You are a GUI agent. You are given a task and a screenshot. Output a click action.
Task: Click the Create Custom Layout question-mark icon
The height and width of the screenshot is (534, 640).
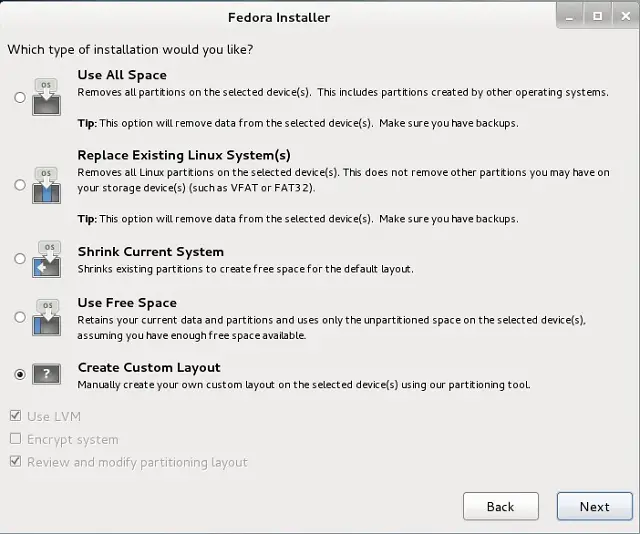coord(47,374)
